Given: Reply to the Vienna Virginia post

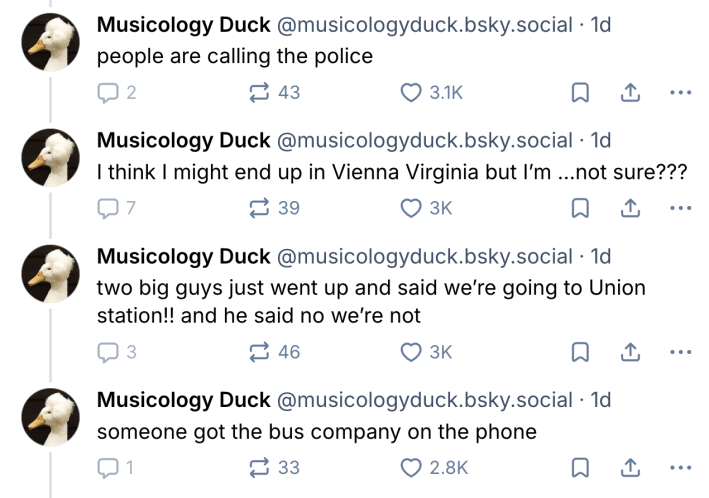Looking at the screenshot, I should pyautogui.click(x=108, y=208).
